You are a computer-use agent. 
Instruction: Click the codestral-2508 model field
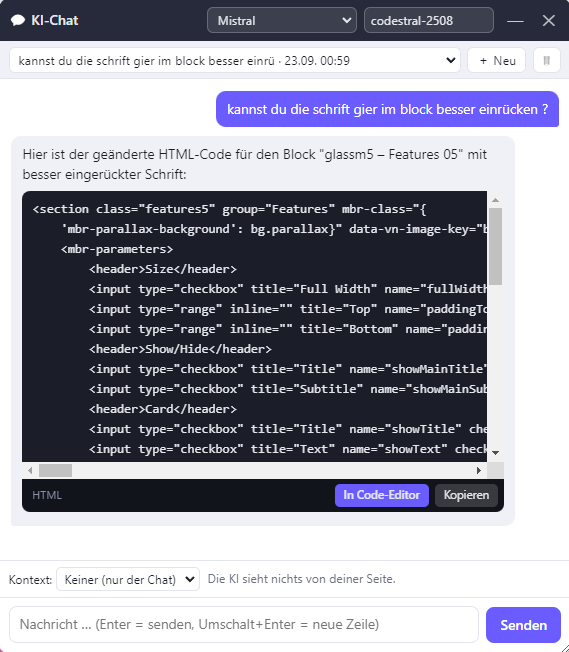pos(429,20)
